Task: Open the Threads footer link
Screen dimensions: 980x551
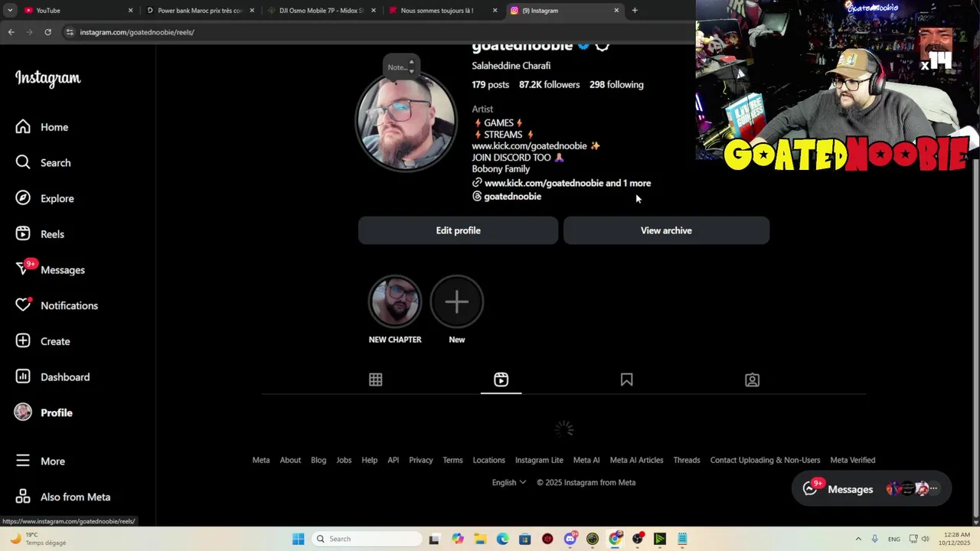Action: click(x=687, y=460)
